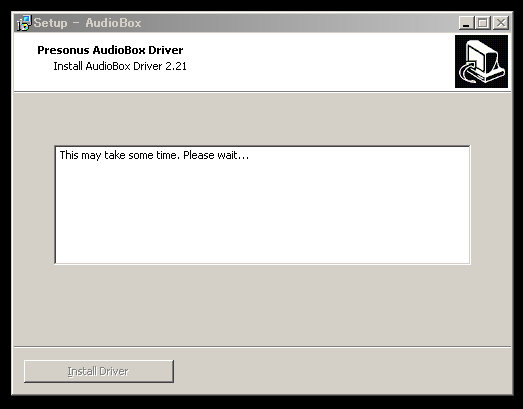This screenshot has width=523, height=409.
Task: Maximize the Setup - AudioBox window
Action: (x=482, y=23)
